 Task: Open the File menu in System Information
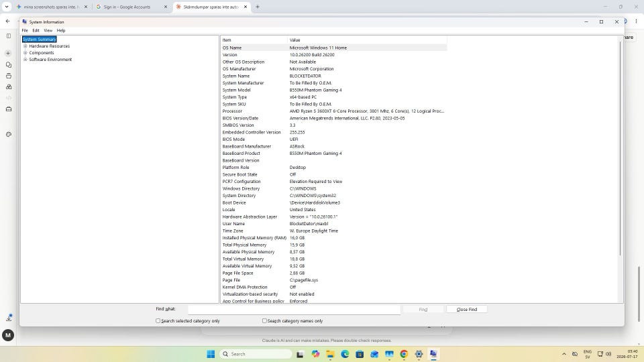25,30
